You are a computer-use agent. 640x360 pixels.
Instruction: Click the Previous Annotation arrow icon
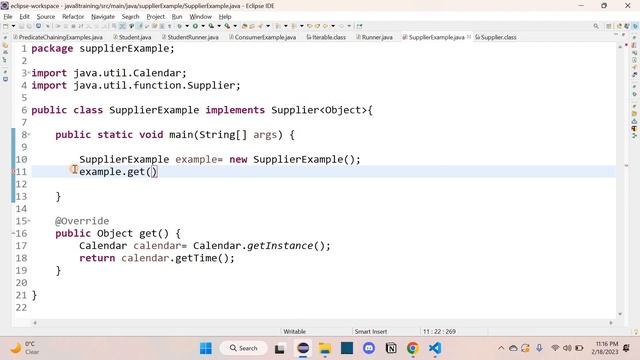(293, 26)
